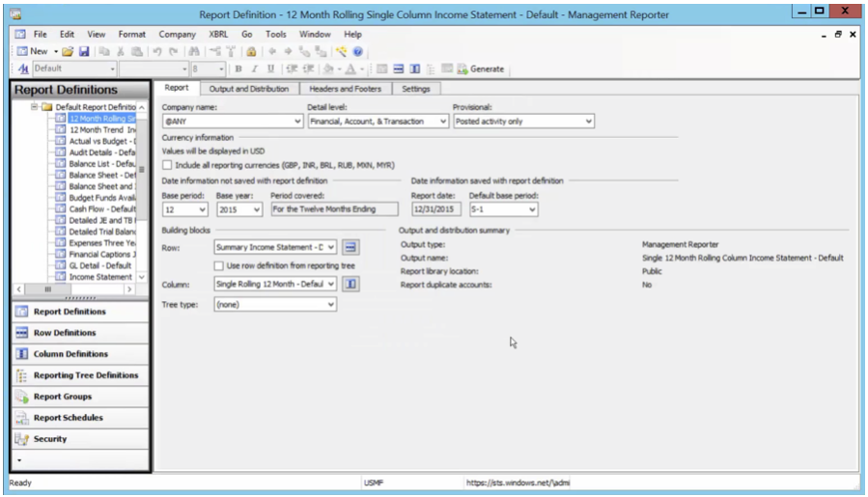Open the Tools menu
This screenshot has height=497, width=868.
point(276,35)
